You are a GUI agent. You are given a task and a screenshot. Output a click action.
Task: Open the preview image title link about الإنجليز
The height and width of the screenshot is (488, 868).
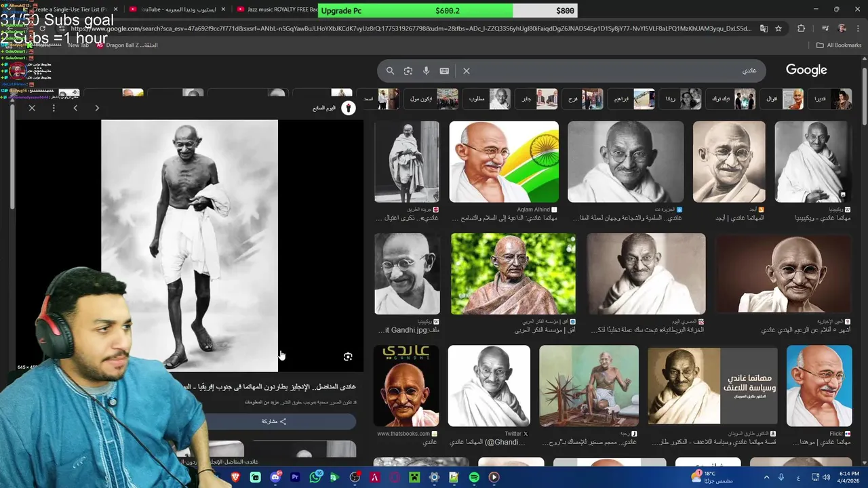click(270, 386)
